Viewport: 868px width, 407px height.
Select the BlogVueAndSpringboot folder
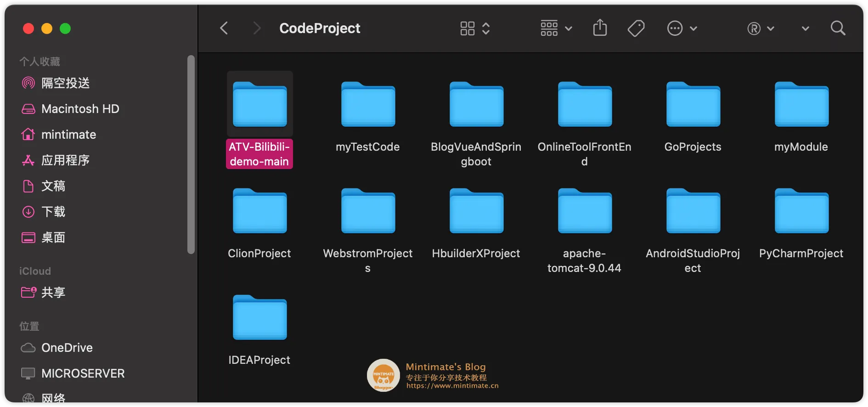[476, 104]
